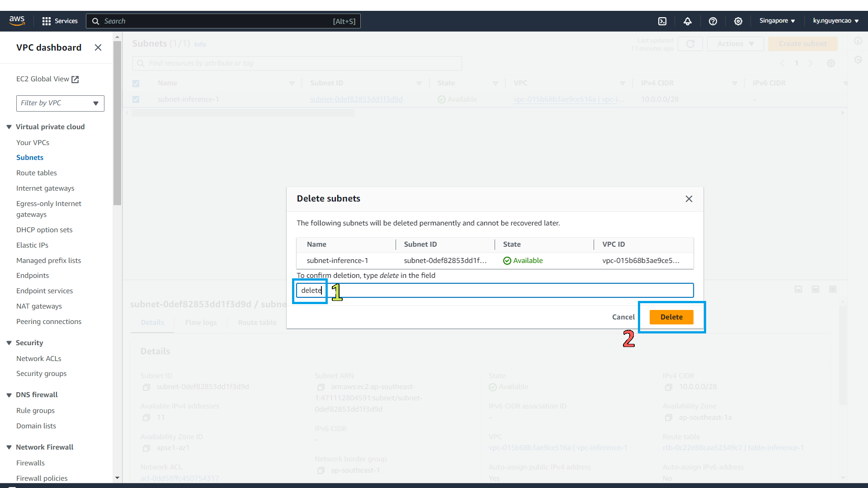
Task: Click the refresh icon in Subnets header
Action: (690, 43)
